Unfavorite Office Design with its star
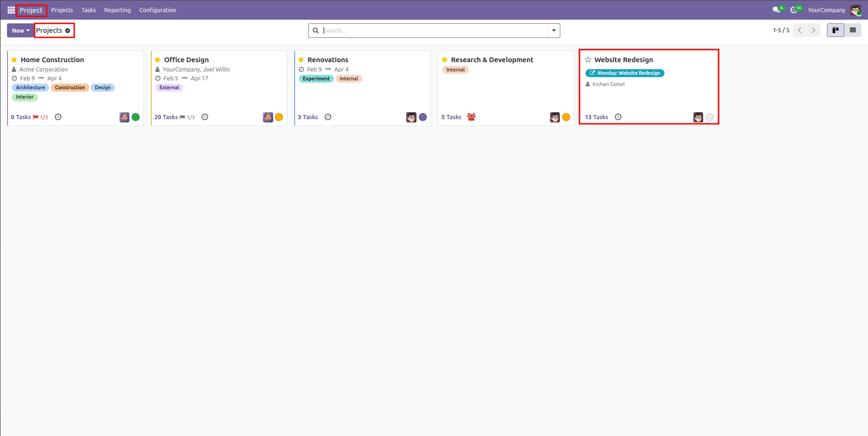The image size is (868, 436). point(158,60)
